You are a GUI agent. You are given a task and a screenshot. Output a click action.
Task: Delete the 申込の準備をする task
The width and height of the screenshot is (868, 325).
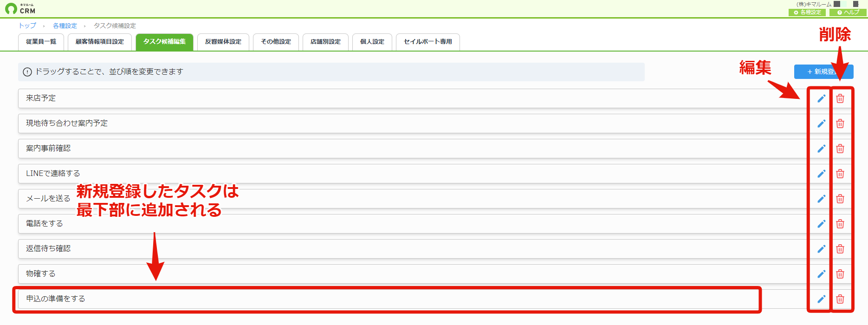coord(840,299)
